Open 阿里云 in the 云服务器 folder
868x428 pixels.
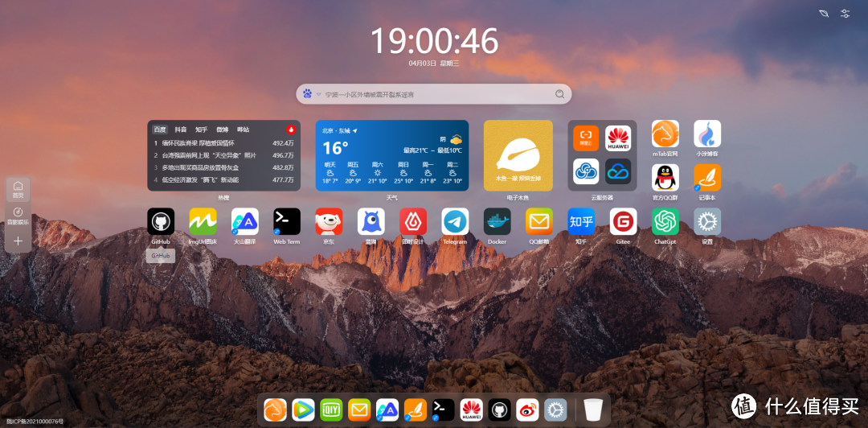pyautogui.click(x=586, y=138)
